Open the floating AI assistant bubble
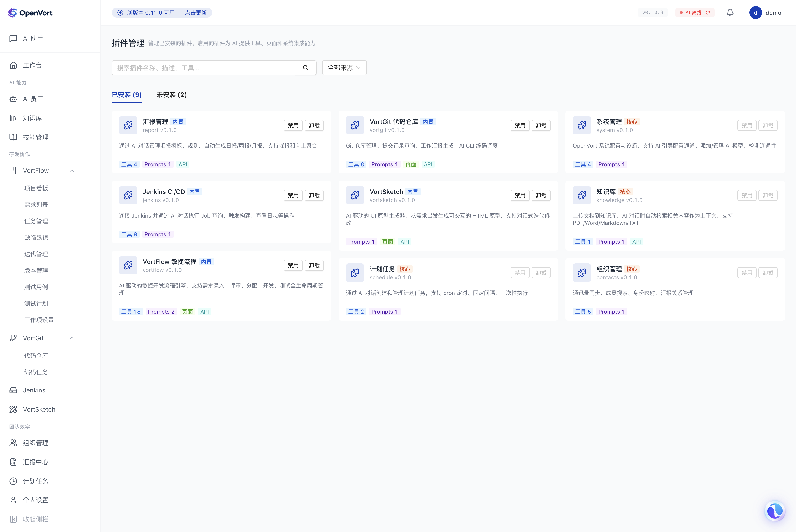 pos(775,511)
